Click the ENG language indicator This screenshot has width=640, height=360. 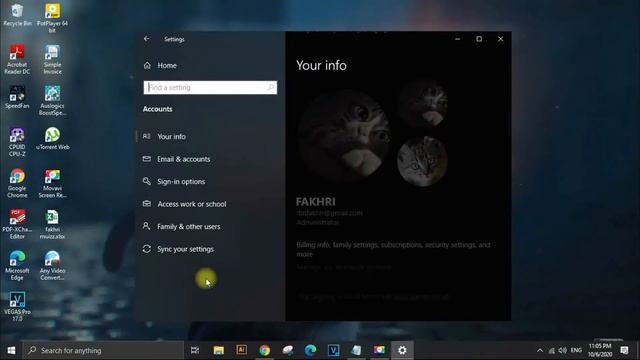pos(576,350)
